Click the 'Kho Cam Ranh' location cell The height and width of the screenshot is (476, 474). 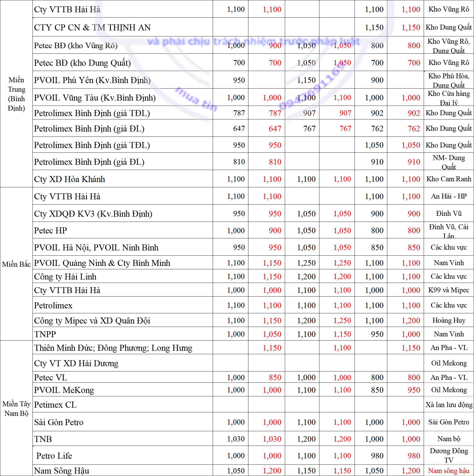pyautogui.click(x=449, y=179)
